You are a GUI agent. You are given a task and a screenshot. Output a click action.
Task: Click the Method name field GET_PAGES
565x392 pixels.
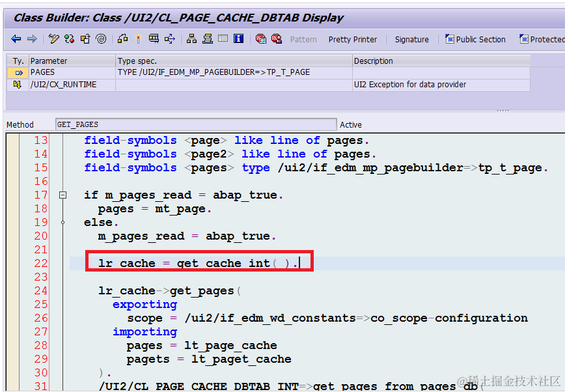[196, 124]
